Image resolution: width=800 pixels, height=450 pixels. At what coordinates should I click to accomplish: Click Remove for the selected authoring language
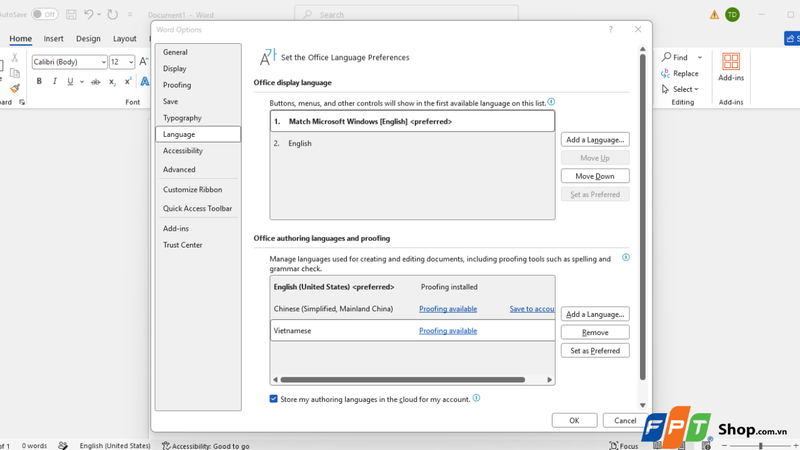pyautogui.click(x=595, y=333)
